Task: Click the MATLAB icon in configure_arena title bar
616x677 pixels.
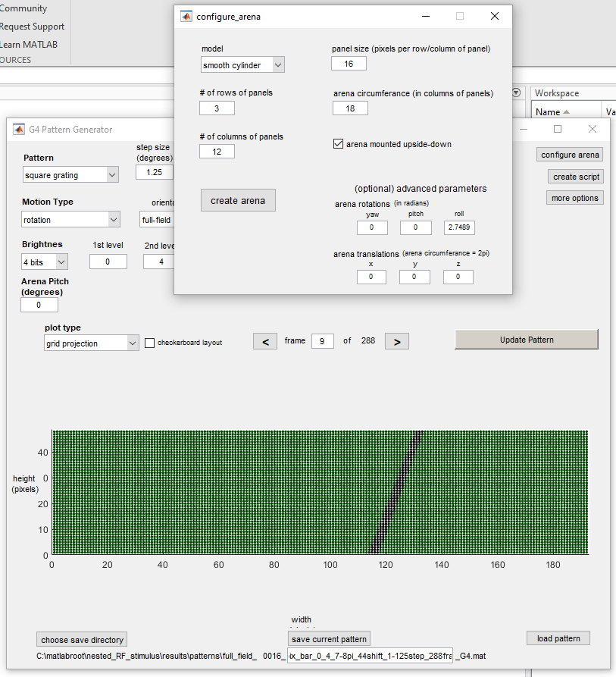Action: pyautogui.click(x=186, y=16)
